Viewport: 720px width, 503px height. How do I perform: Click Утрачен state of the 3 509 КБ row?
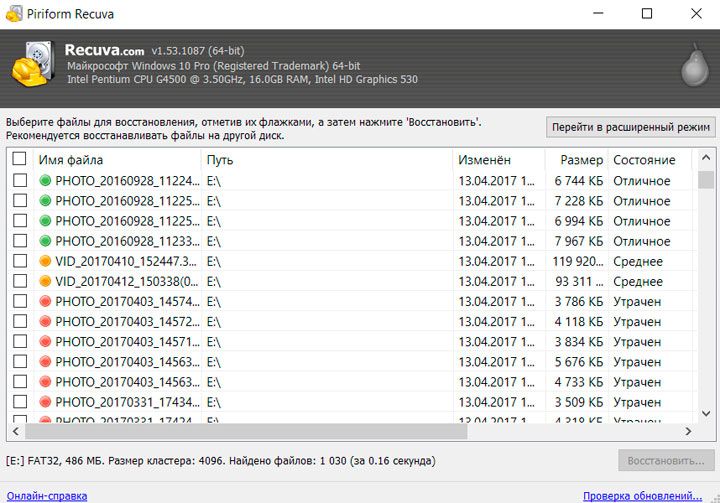(637, 402)
